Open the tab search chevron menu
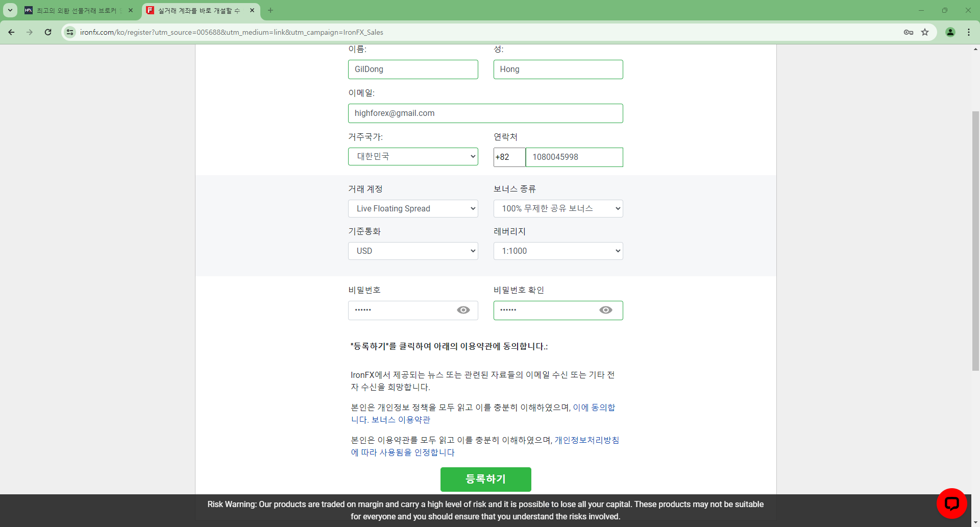This screenshot has height=527, width=980. tap(10, 10)
